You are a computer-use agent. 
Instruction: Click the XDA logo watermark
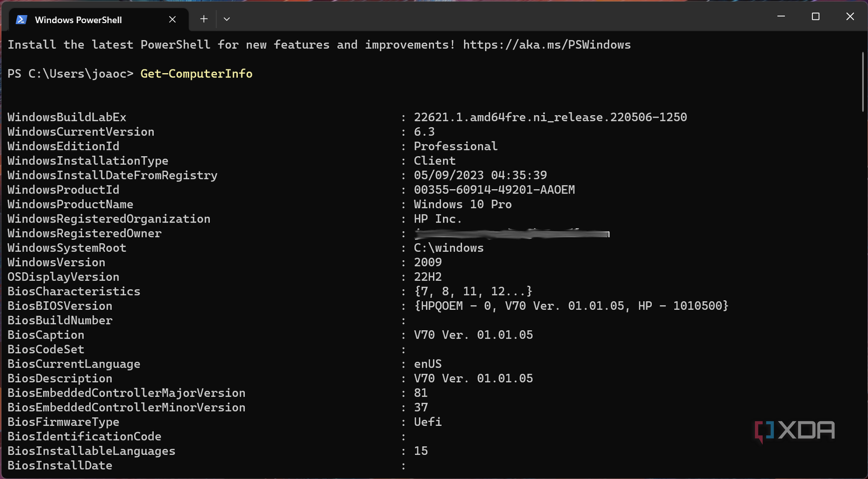[x=794, y=430]
